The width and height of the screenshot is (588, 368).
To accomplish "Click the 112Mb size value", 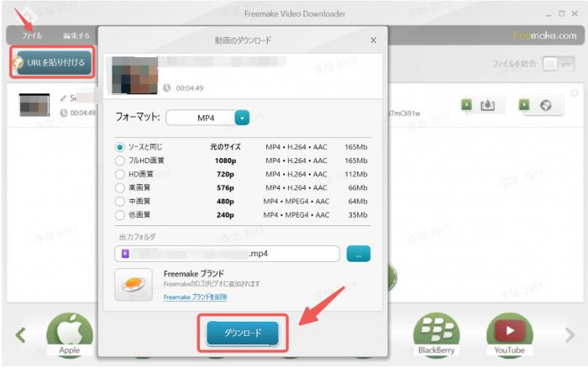I will click(x=356, y=174).
